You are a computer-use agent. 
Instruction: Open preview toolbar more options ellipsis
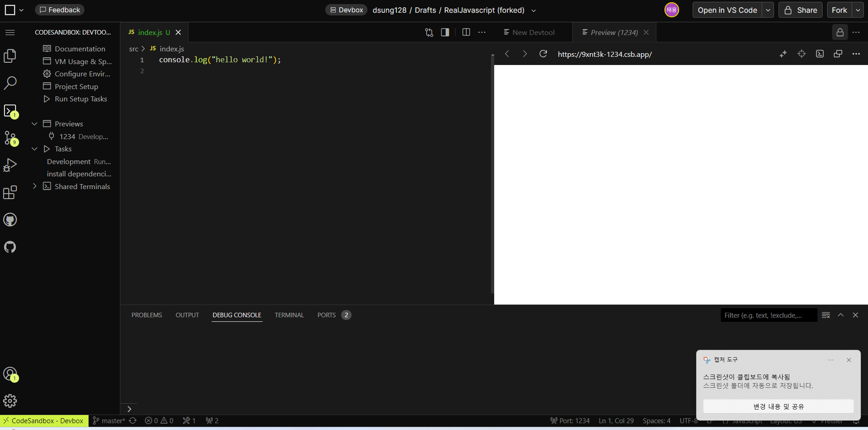point(856,54)
